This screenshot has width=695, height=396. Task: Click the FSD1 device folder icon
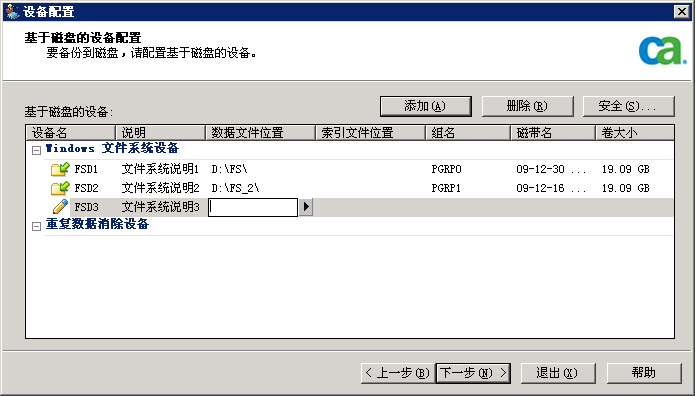tap(60, 169)
